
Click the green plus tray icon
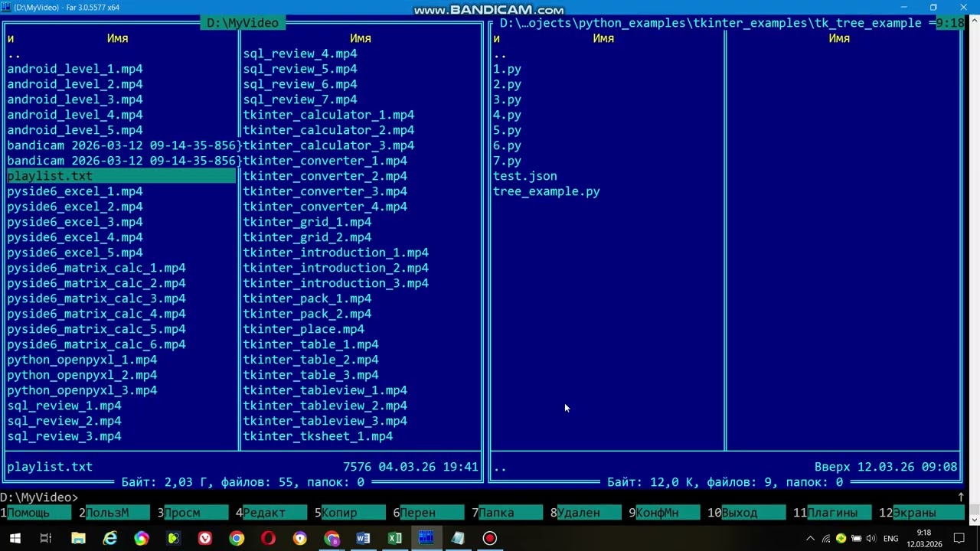pos(841,539)
